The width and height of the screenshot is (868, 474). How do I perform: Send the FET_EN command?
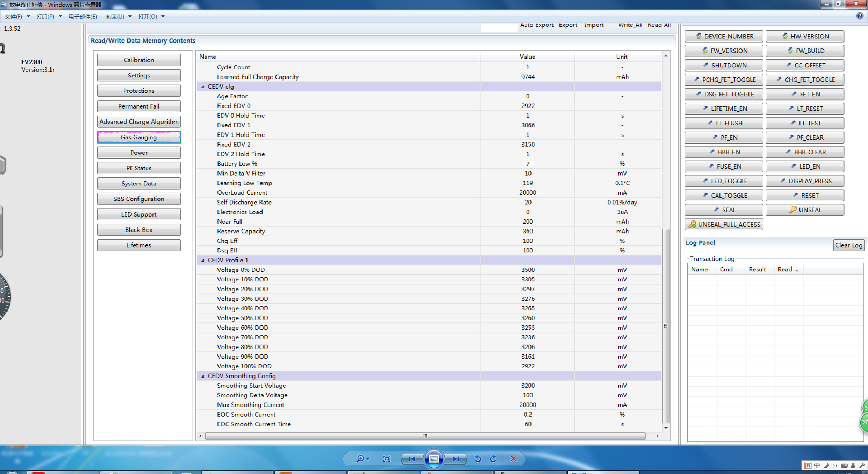[x=805, y=94]
